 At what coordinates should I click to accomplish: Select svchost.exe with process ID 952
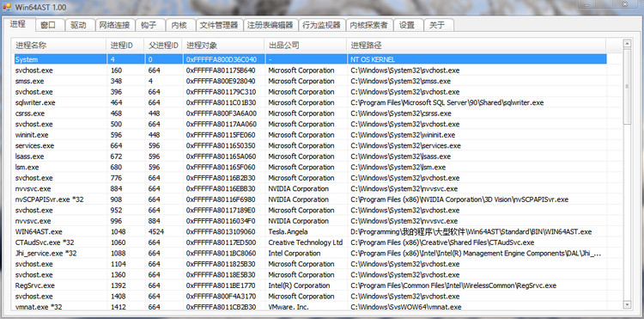pos(310,210)
